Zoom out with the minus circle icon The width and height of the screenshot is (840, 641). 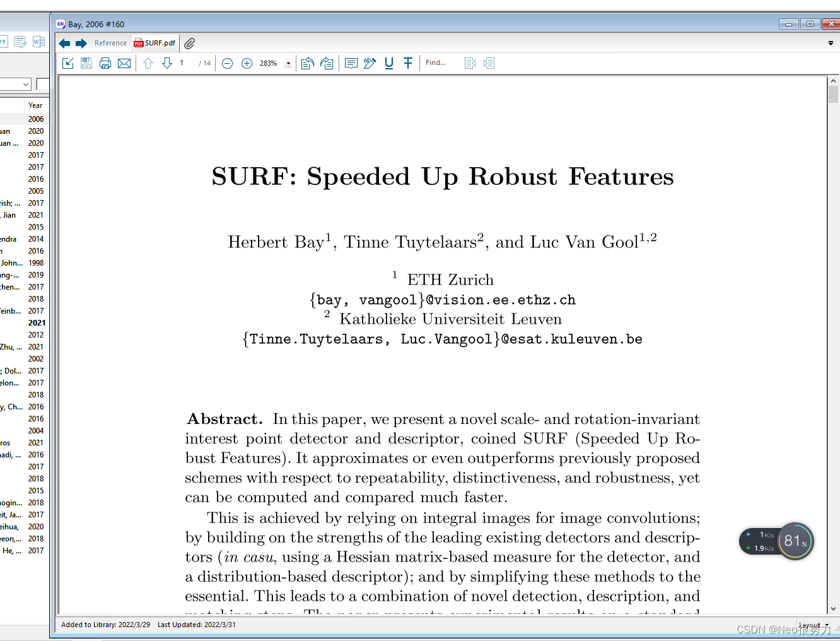pos(228,63)
